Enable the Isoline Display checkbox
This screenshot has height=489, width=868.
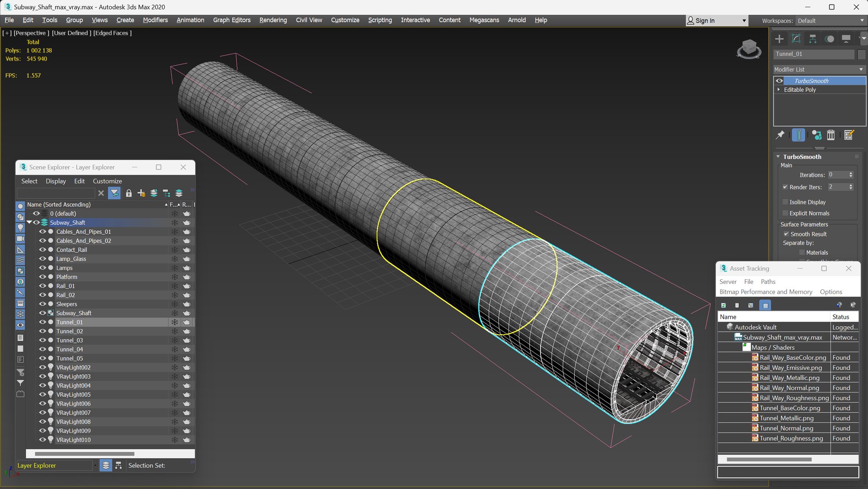click(786, 202)
